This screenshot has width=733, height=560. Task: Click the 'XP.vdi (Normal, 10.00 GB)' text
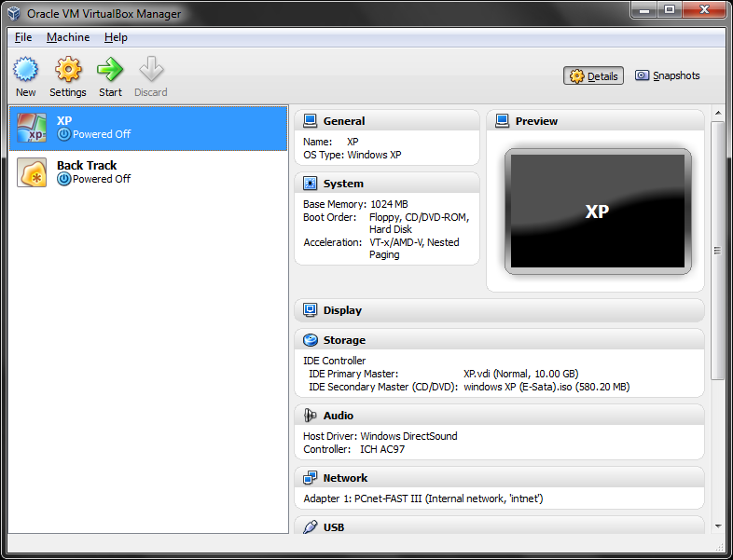(520, 374)
